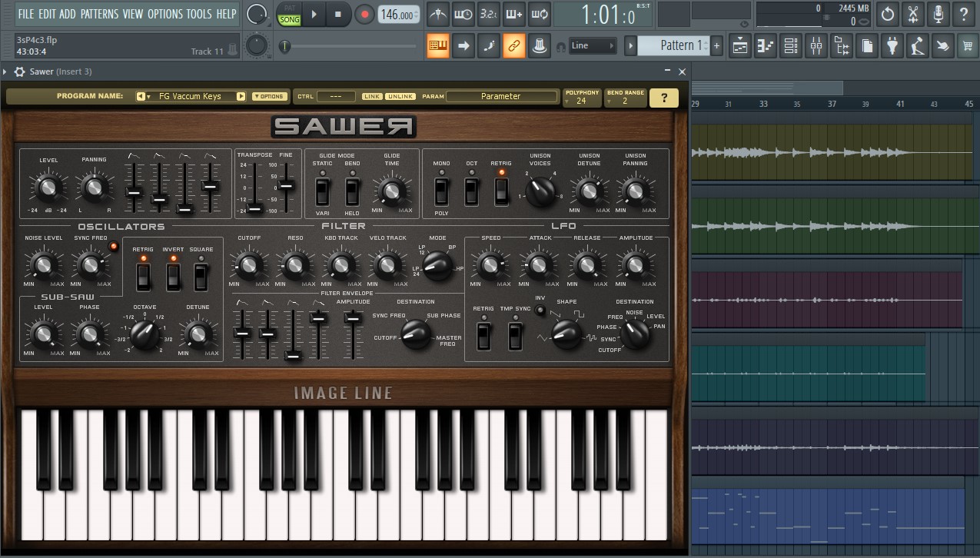Toggle typing keyboard to piano icon
Viewport: 980px width, 558px height.
click(x=438, y=46)
